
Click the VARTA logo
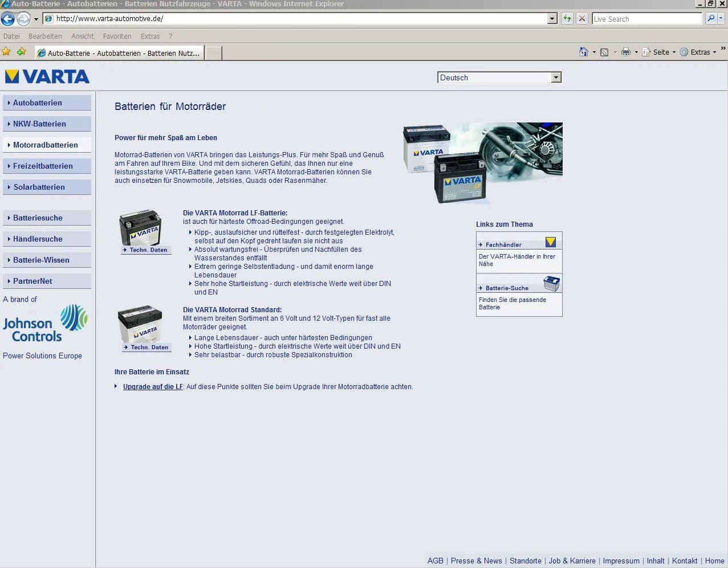[47, 76]
